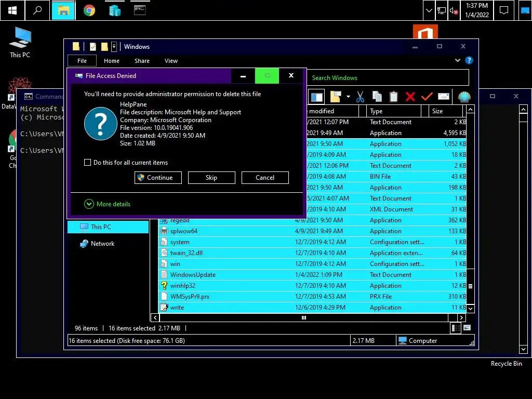
Task: Click the clock showing 1:37 PM
Action: [x=477, y=10]
